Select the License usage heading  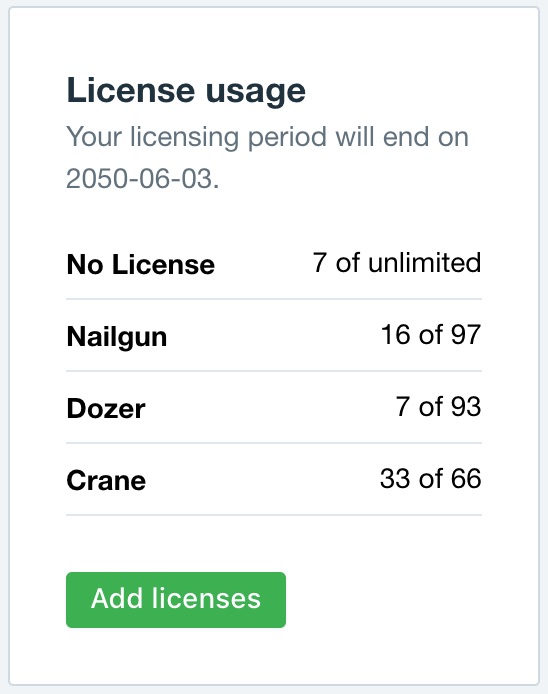[186, 93]
